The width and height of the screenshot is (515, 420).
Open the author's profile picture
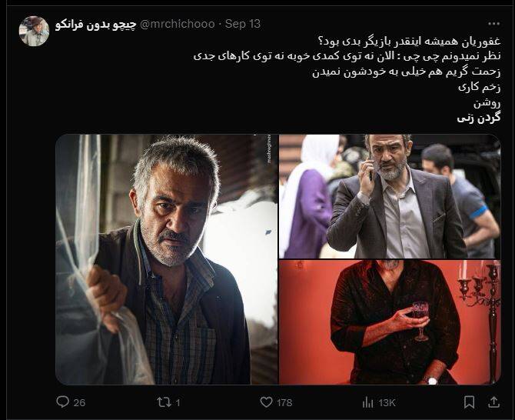pos(34,31)
